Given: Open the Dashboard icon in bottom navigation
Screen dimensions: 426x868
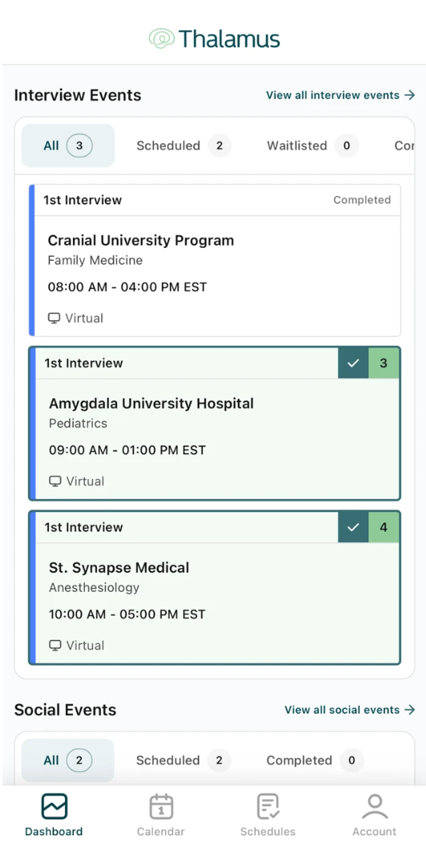Looking at the screenshot, I should click(x=54, y=806).
